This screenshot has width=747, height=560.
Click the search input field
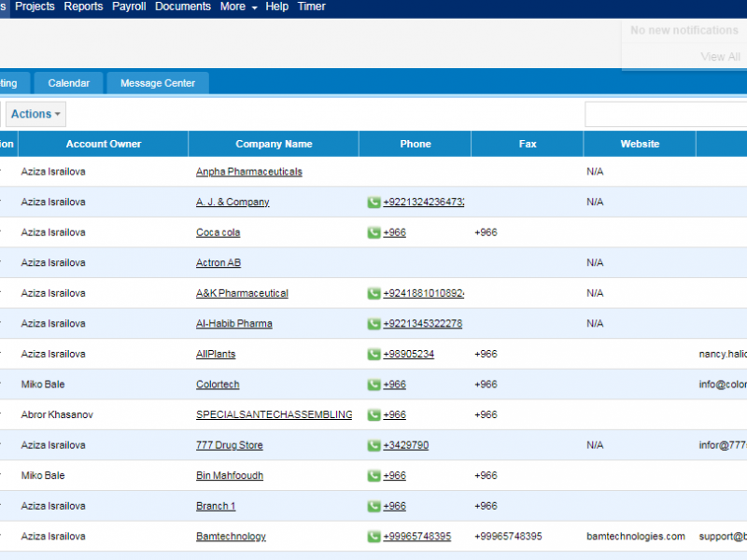(x=666, y=114)
